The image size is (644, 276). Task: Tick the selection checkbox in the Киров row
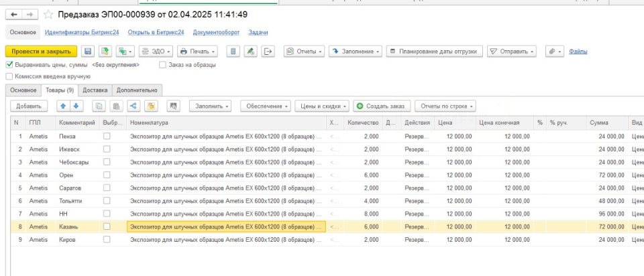pos(107,240)
